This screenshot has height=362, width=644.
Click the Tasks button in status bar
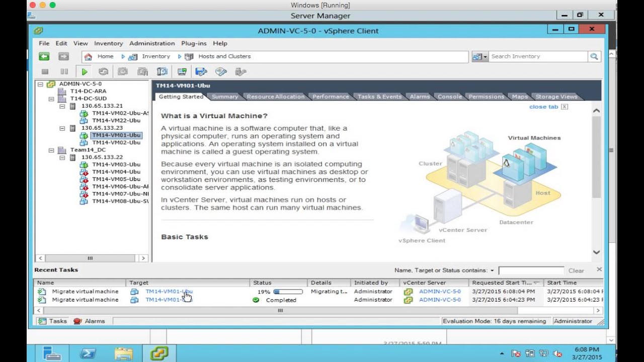[53, 321]
